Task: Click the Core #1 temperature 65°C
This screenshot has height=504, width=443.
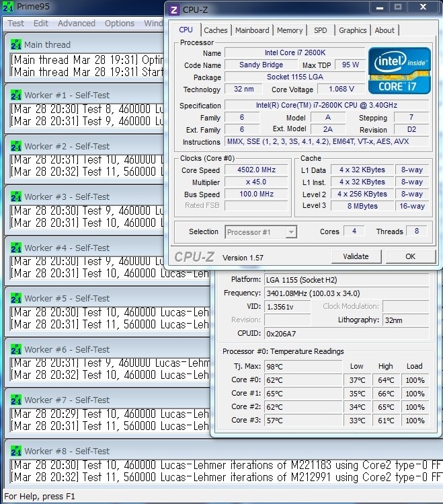Action: (303, 394)
